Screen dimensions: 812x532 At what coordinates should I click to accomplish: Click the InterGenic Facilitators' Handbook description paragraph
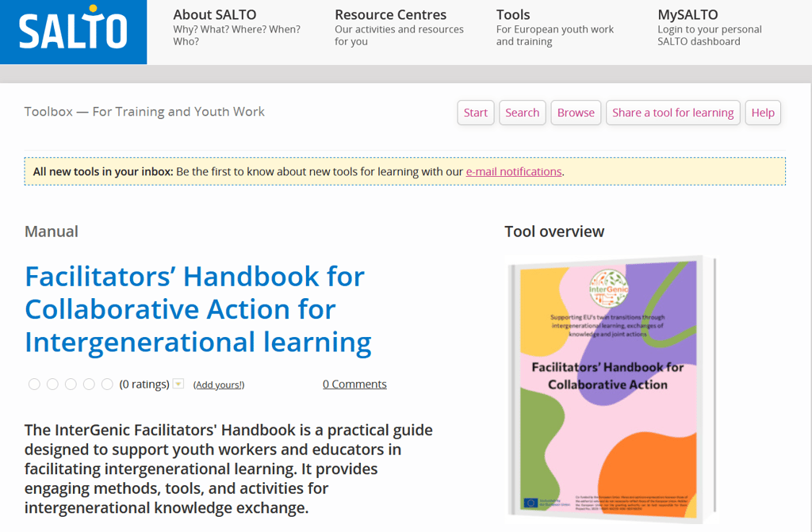point(228,469)
